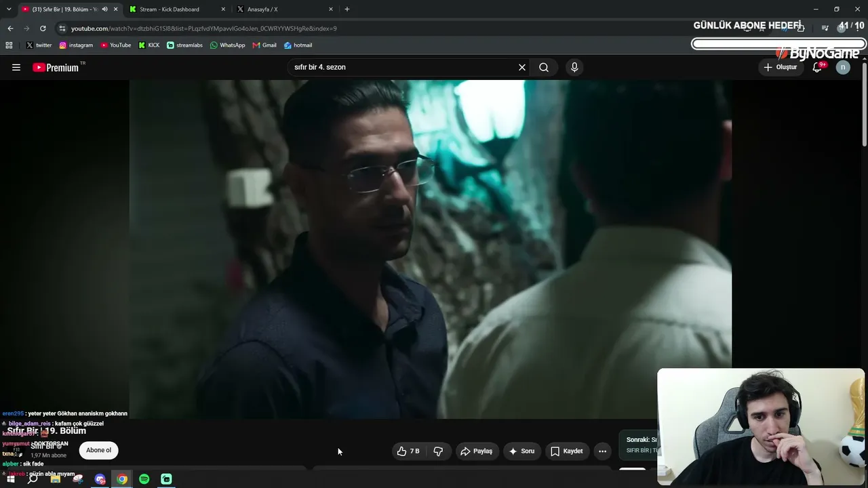Mute the audio on the YouTube tab

104,9
